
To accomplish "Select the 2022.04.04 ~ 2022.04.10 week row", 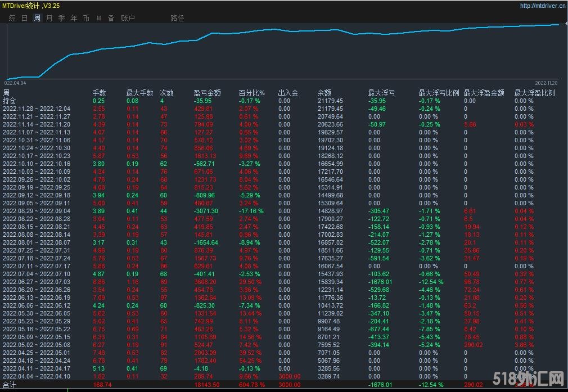I will 37,376.
